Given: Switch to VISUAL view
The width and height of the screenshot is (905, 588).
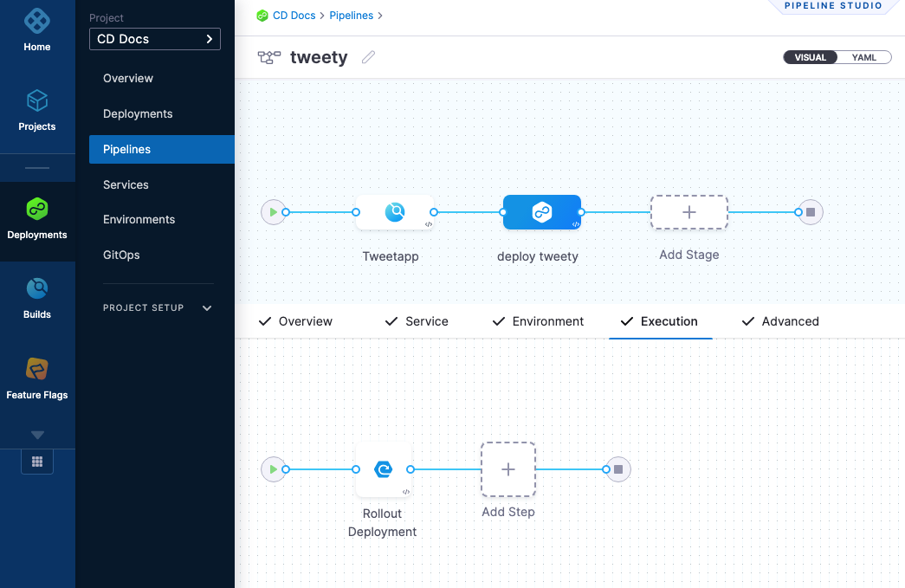Looking at the screenshot, I should (x=810, y=58).
